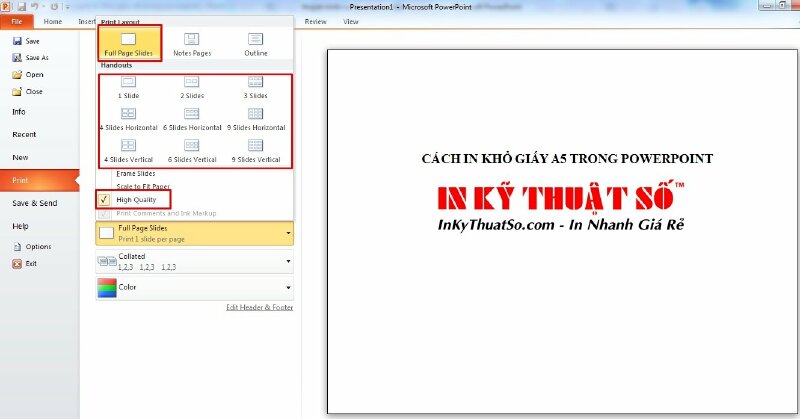Select 6 Slides Vertical handout
The width and height of the screenshot is (800, 419).
coord(192,151)
